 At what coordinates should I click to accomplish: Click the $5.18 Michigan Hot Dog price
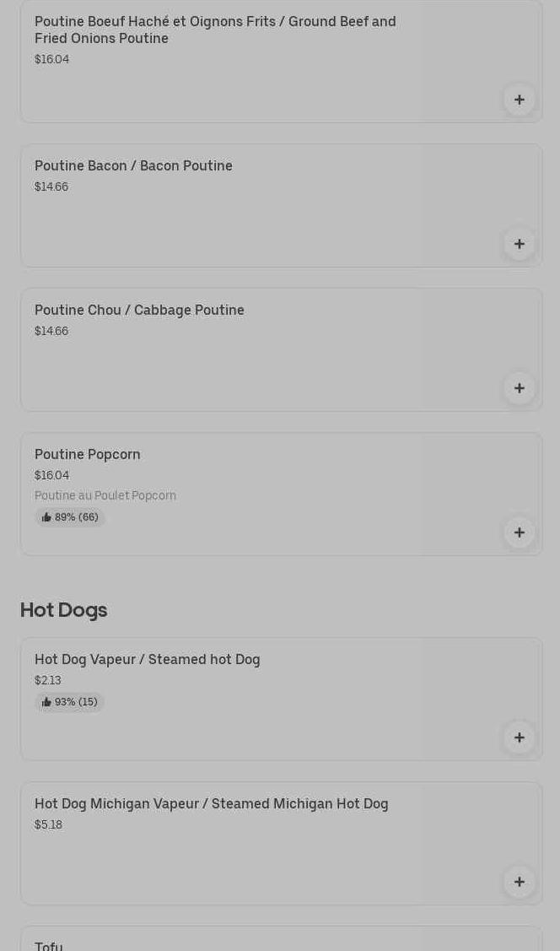pos(49,825)
